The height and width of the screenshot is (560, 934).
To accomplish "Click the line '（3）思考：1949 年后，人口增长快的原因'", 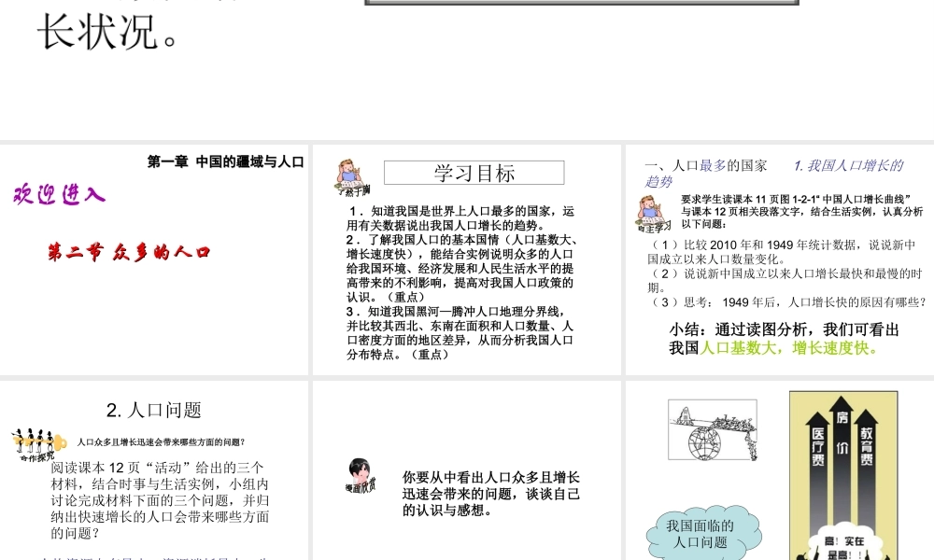I will (787, 302).
